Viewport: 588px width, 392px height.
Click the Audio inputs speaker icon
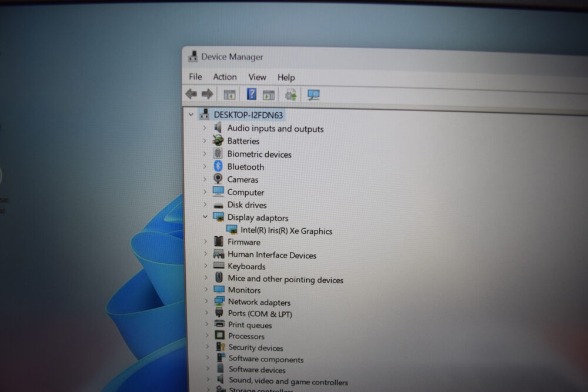(218, 128)
